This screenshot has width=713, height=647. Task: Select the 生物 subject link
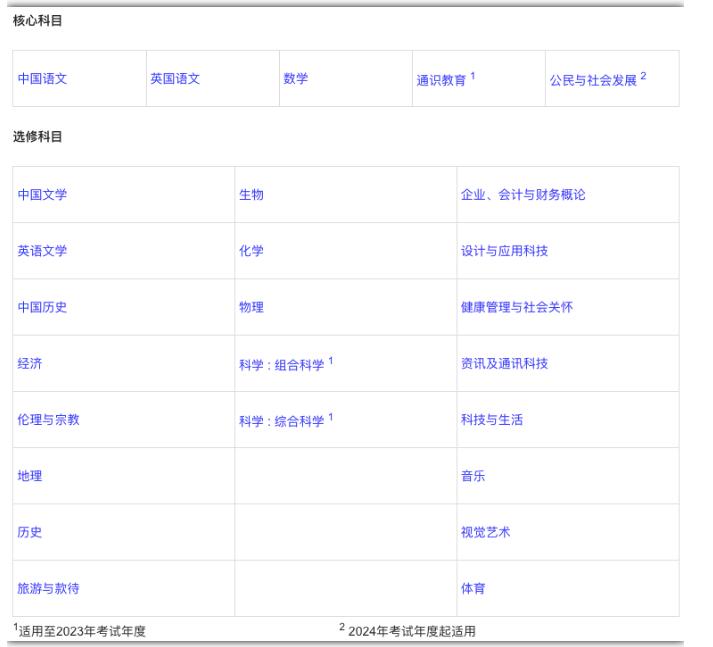pos(251,195)
